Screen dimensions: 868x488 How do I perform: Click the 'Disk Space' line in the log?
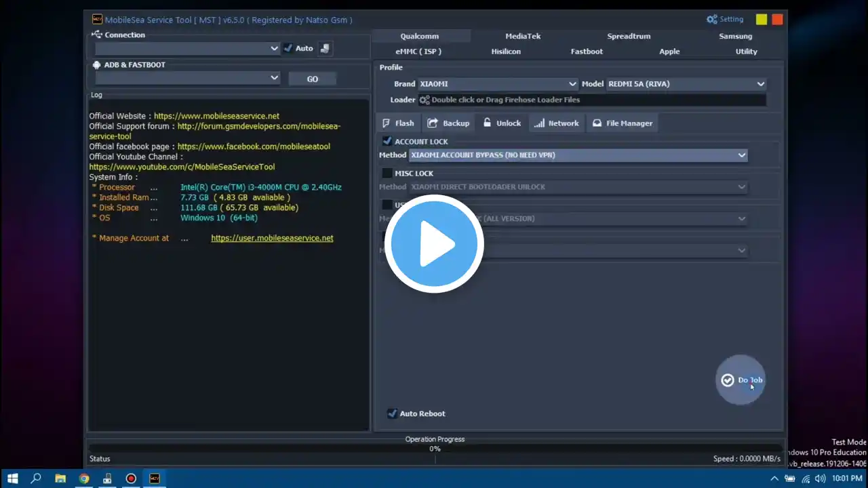point(195,207)
